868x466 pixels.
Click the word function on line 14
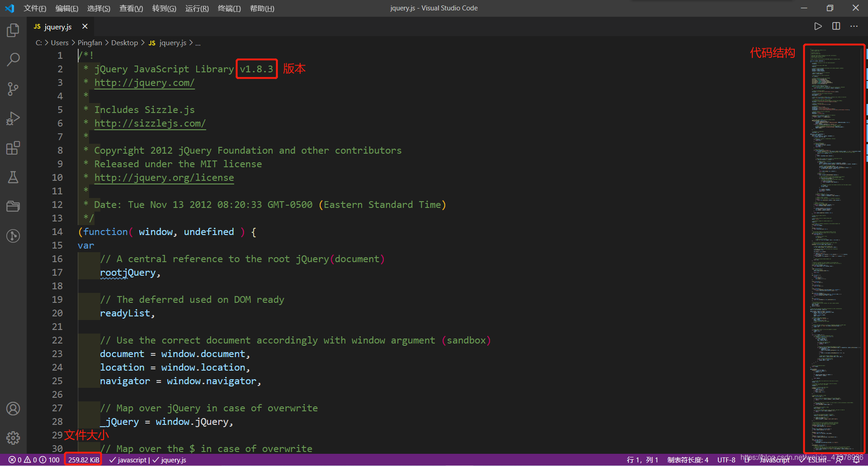(105, 232)
